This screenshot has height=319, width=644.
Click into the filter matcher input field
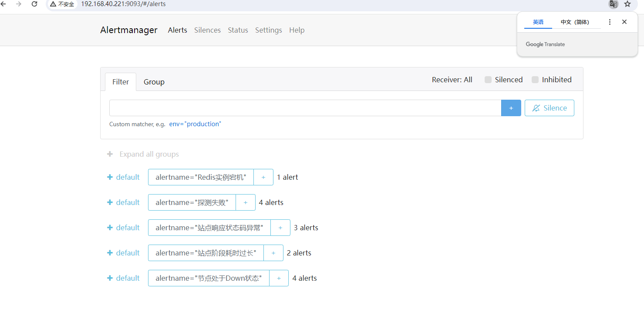click(305, 108)
